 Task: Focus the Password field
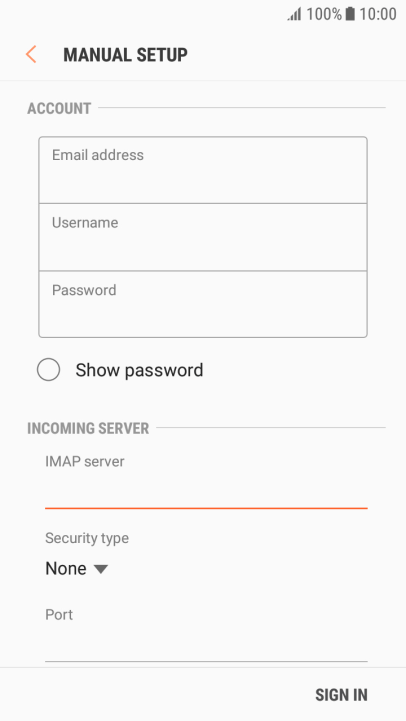click(x=203, y=304)
